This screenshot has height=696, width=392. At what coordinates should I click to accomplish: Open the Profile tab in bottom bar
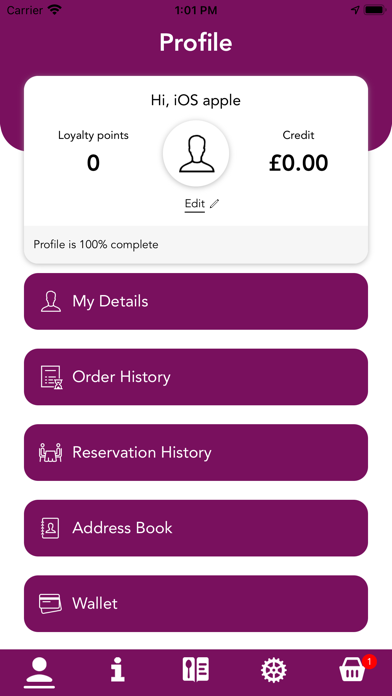[x=39, y=672]
